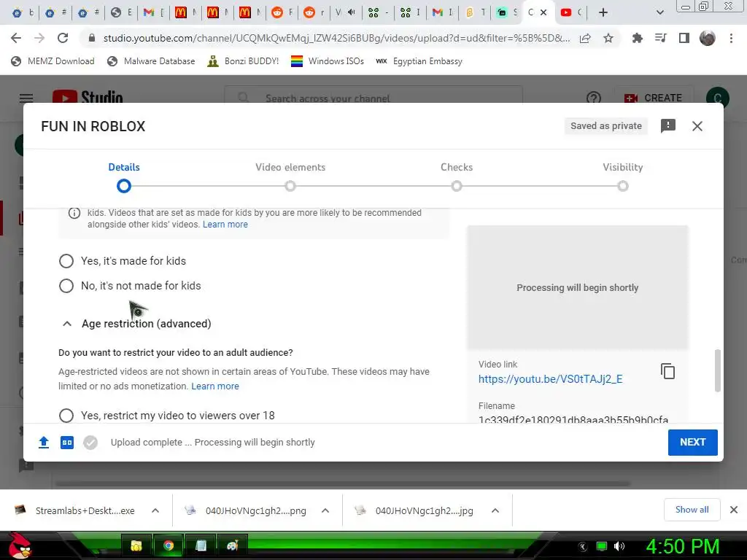Collapse the Age restriction (advanced) section
747x560 pixels.
(x=67, y=324)
